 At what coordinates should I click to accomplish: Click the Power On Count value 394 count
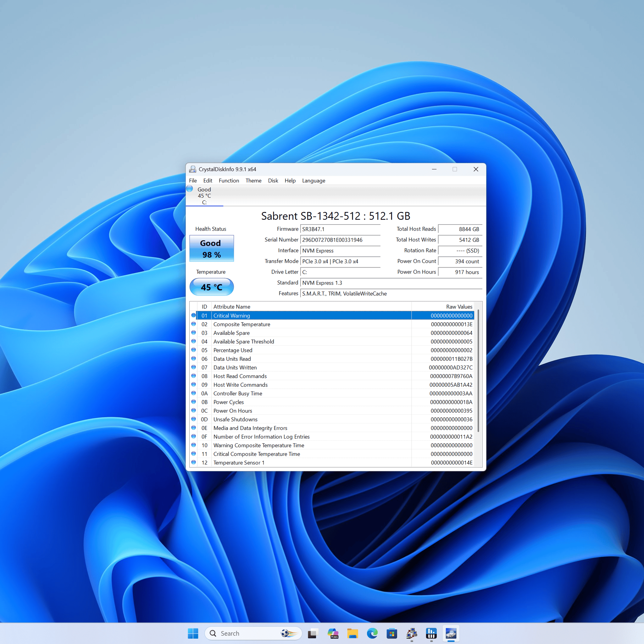tap(460, 261)
